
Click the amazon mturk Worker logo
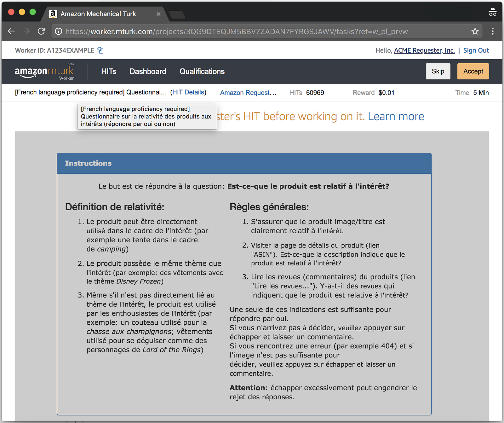pyautogui.click(x=44, y=72)
